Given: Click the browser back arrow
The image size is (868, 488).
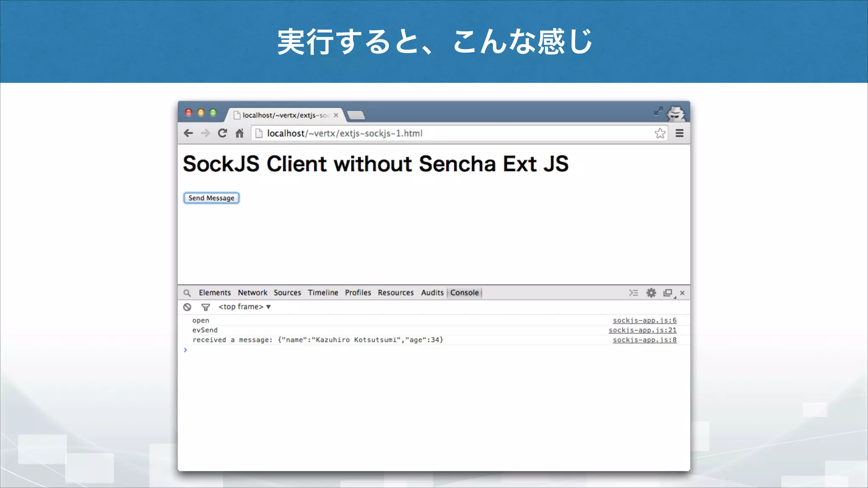Looking at the screenshot, I should (x=189, y=133).
